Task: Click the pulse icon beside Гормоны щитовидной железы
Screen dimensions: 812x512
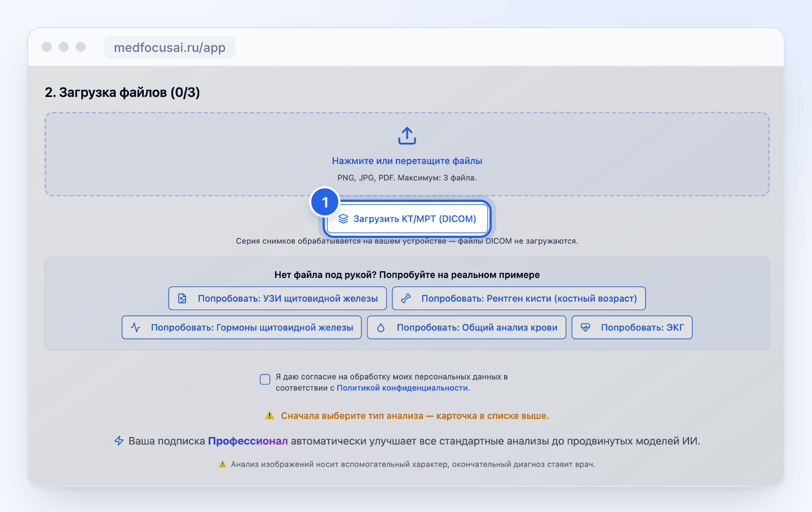Action: coord(136,327)
